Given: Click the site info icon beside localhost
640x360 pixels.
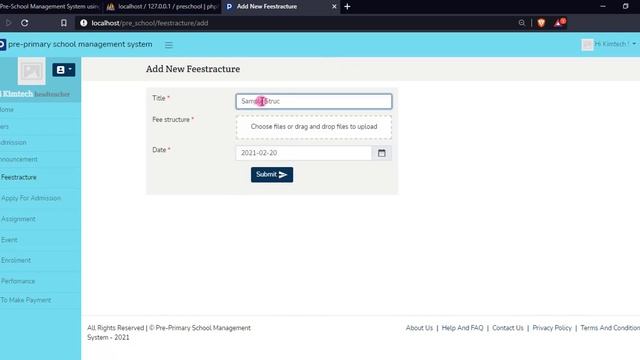Looking at the screenshot, I should click(x=84, y=23).
